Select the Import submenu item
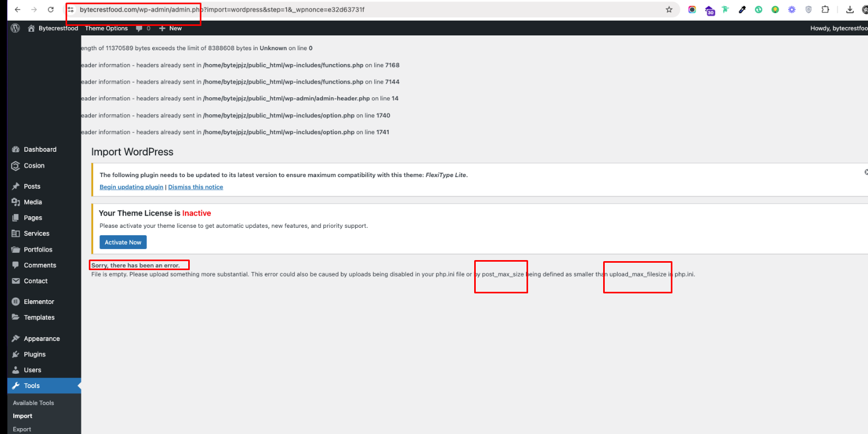 pos(23,416)
